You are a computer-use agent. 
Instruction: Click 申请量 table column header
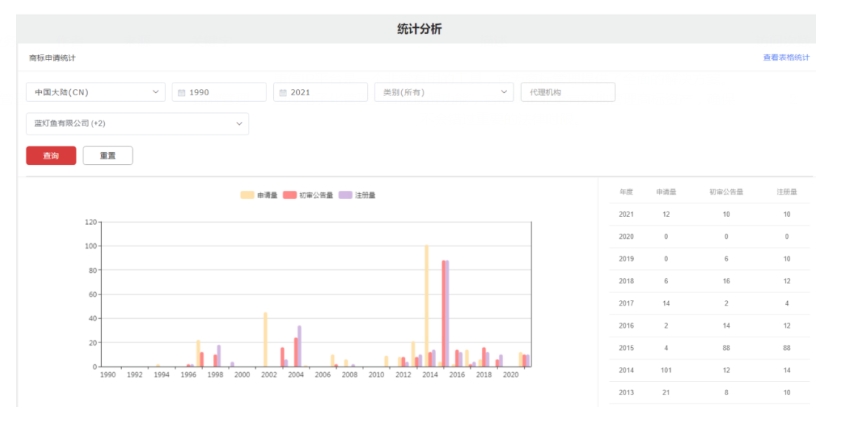[x=667, y=191]
